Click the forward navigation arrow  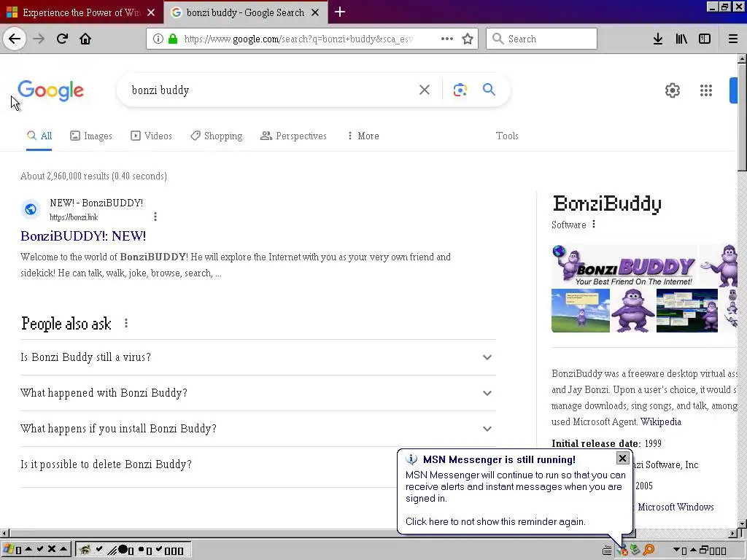pyautogui.click(x=39, y=39)
